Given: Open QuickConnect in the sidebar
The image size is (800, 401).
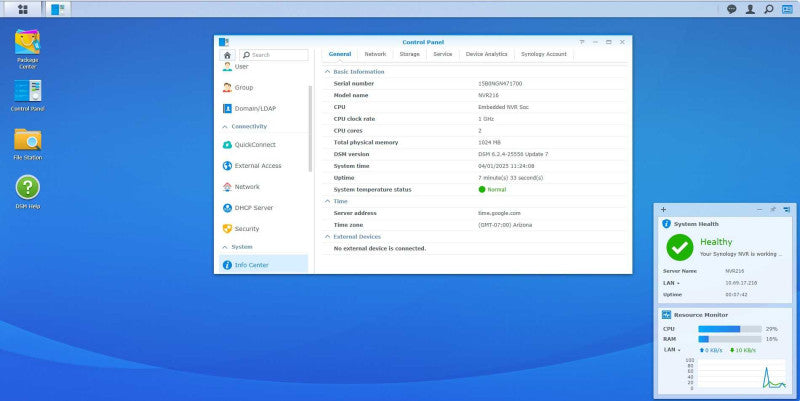Looking at the screenshot, I should pos(264,145).
